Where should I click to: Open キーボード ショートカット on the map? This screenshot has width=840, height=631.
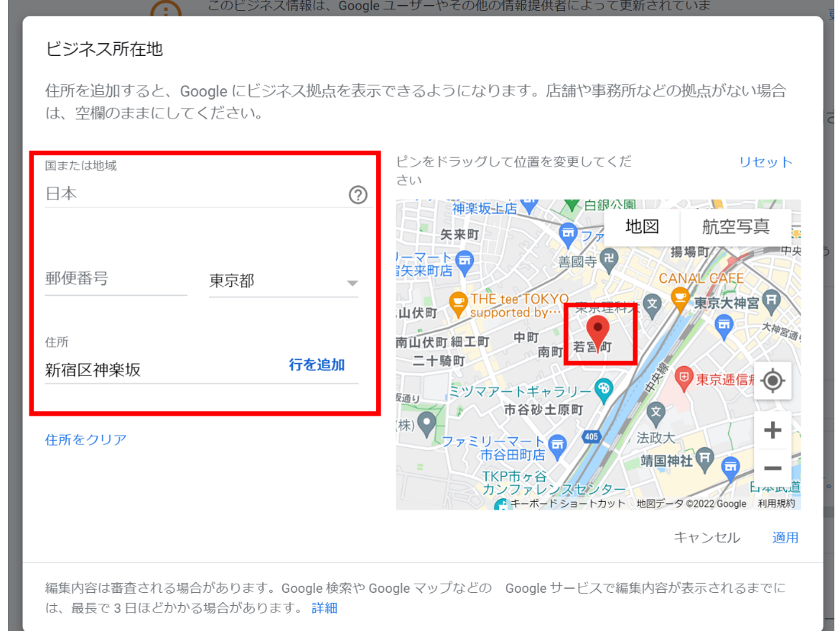567,503
